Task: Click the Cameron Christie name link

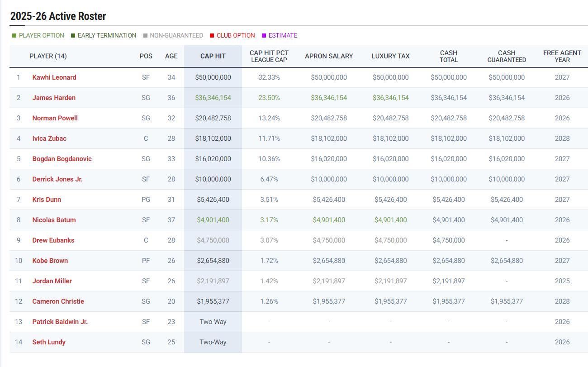Action: click(x=58, y=301)
